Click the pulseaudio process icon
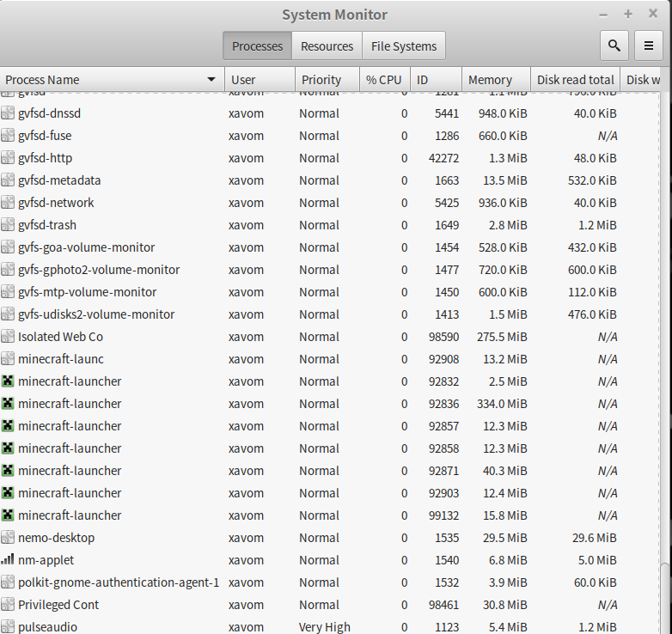Screen dimensions: 672x634 click(8, 627)
